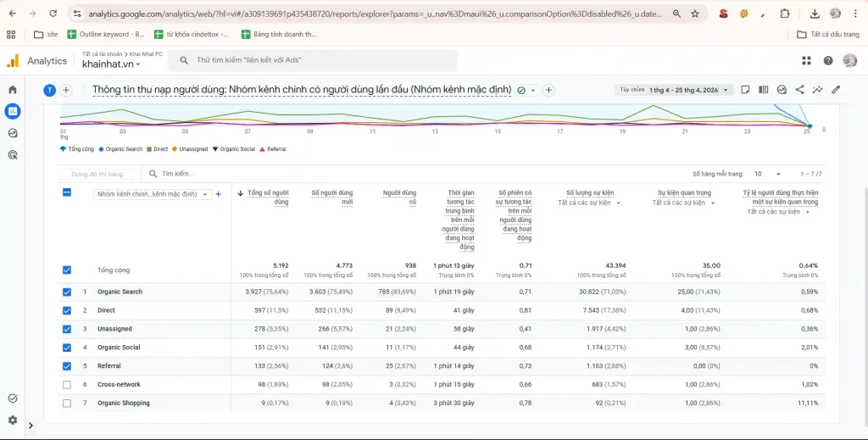
Task: Expand the sidebar with the arrow
Action: (x=31, y=426)
